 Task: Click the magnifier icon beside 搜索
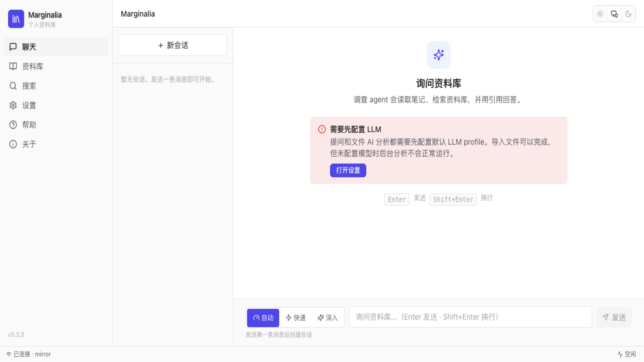click(13, 86)
